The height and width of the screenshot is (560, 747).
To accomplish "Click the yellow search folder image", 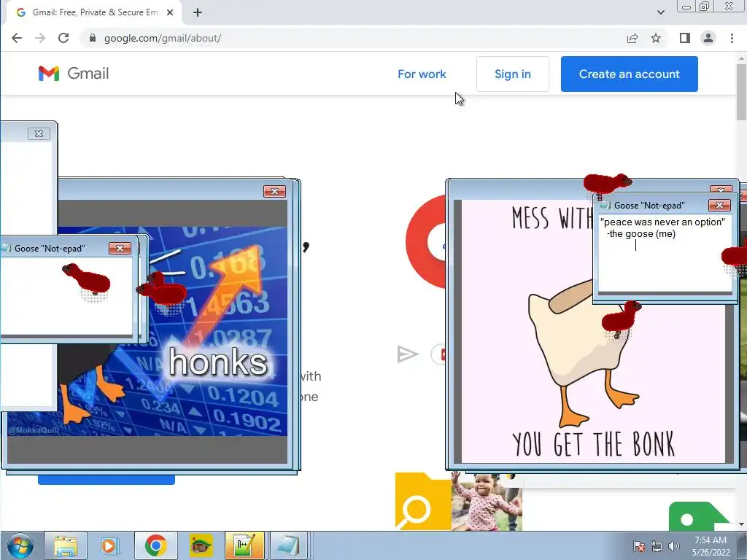I will 423,501.
